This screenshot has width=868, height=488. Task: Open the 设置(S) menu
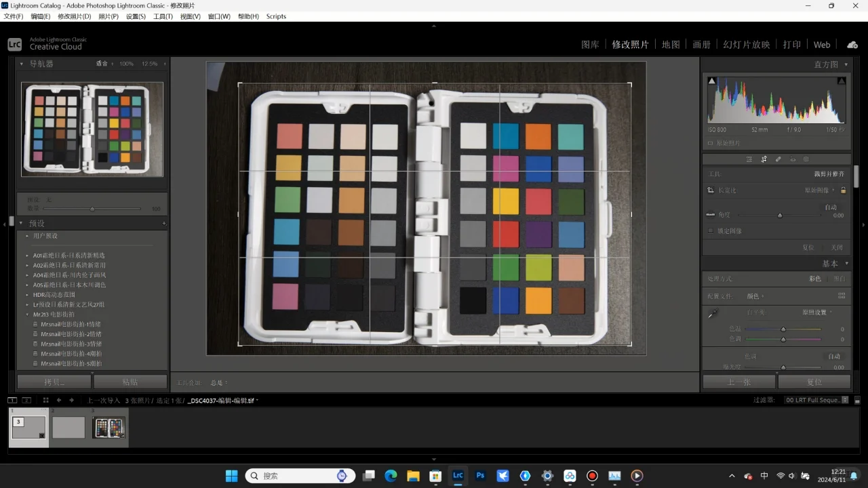click(x=136, y=16)
